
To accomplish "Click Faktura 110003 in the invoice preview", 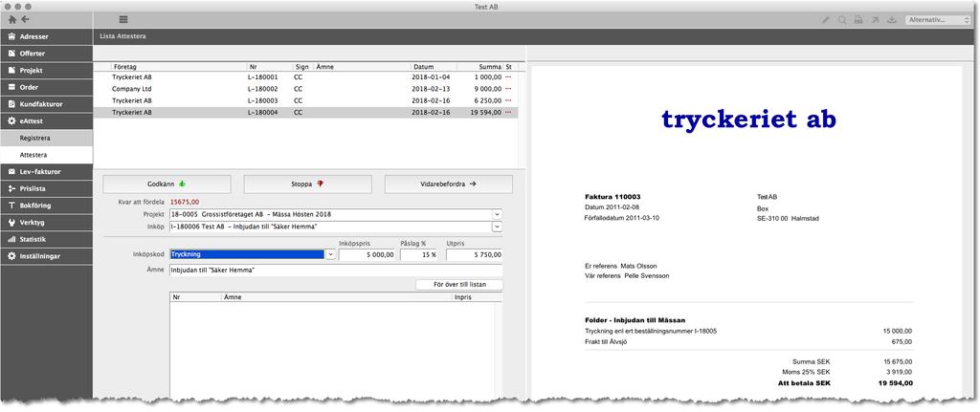I will point(612,197).
